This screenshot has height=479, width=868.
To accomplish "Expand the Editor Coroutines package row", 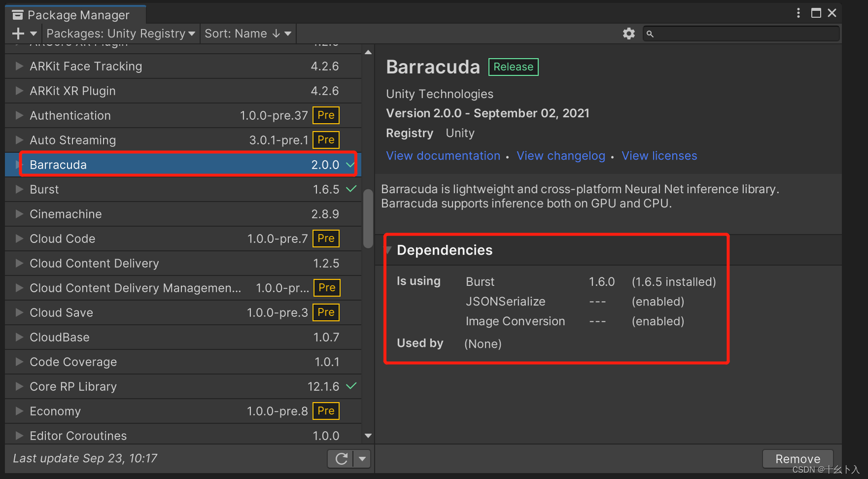I will (x=19, y=436).
